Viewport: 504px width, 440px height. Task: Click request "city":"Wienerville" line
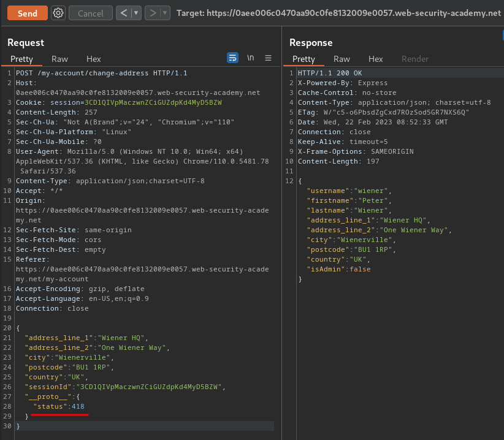point(69,357)
